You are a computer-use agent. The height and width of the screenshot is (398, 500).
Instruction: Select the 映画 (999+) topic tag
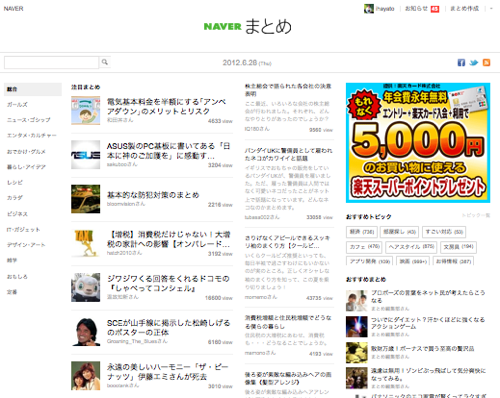413,261
